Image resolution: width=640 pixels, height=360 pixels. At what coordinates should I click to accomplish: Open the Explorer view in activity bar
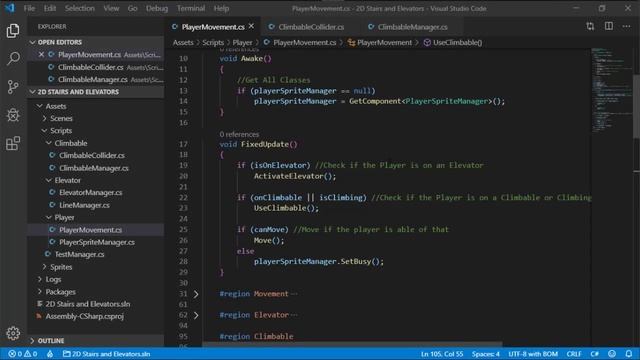point(13,31)
